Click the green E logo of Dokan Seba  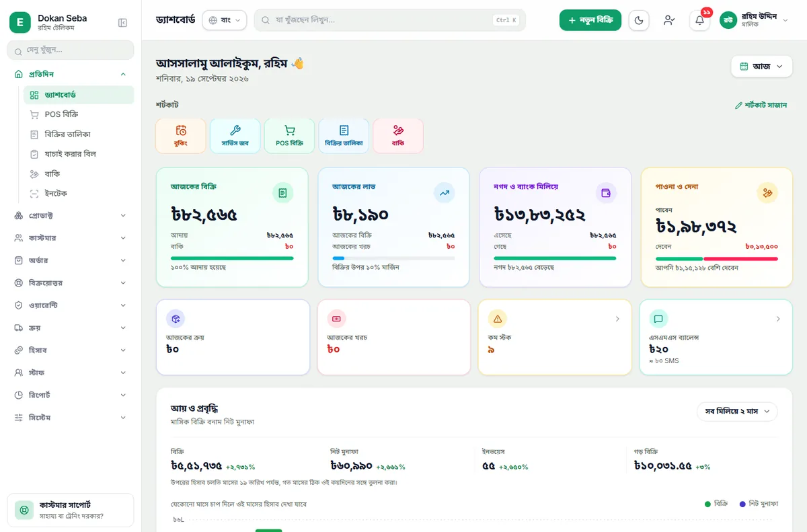point(20,22)
